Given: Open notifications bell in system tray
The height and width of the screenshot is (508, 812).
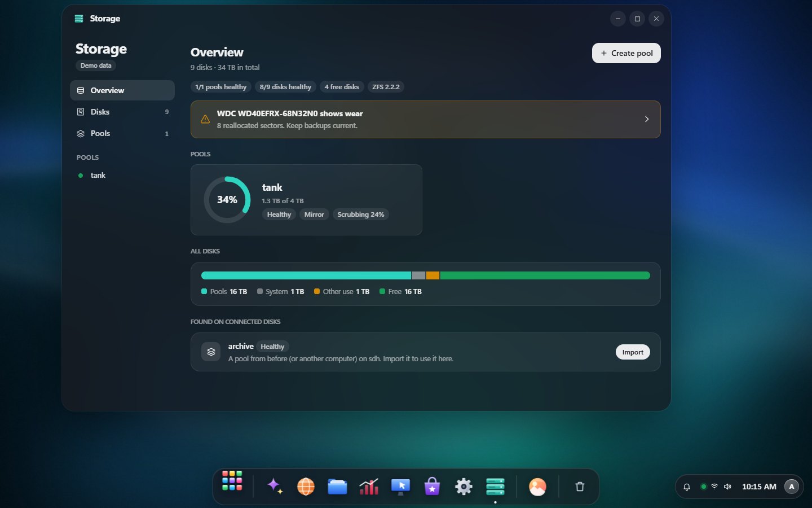Looking at the screenshot, I should (687, 487).
